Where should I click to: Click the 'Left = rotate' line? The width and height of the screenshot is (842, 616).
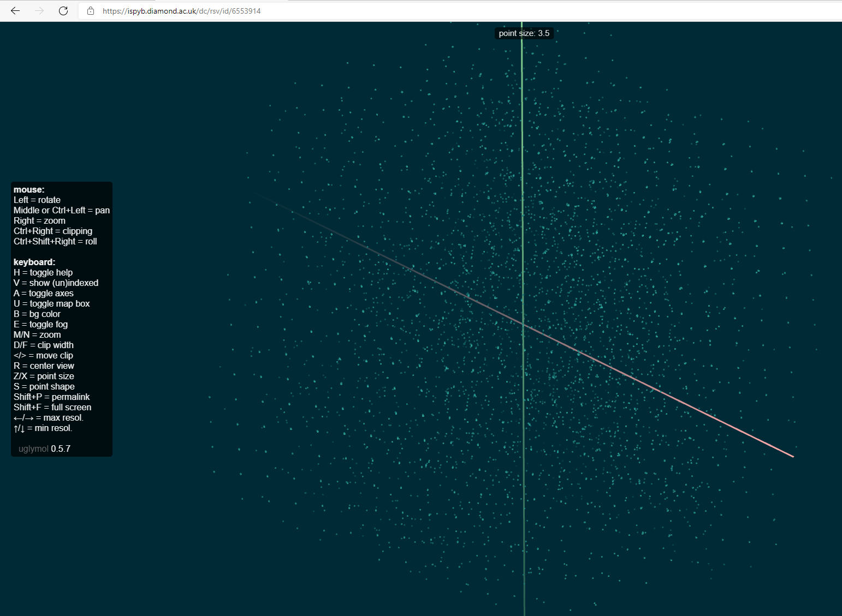[x=37, y=200]
